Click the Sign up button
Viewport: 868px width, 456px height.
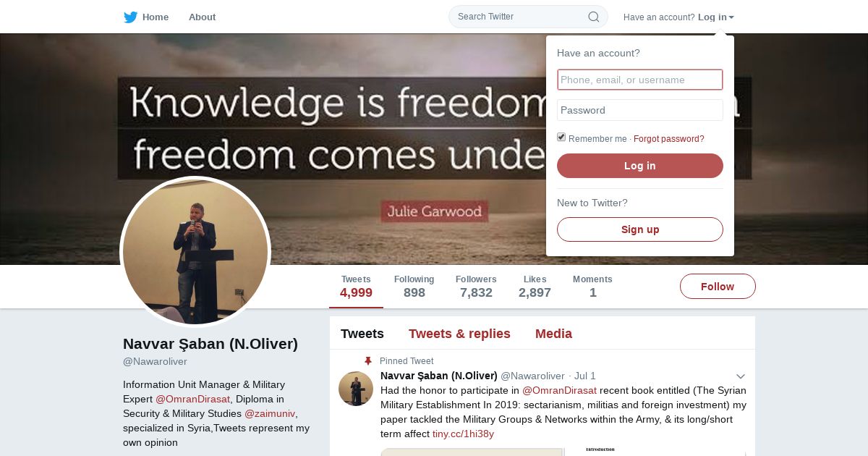click(x=640, y=229)
